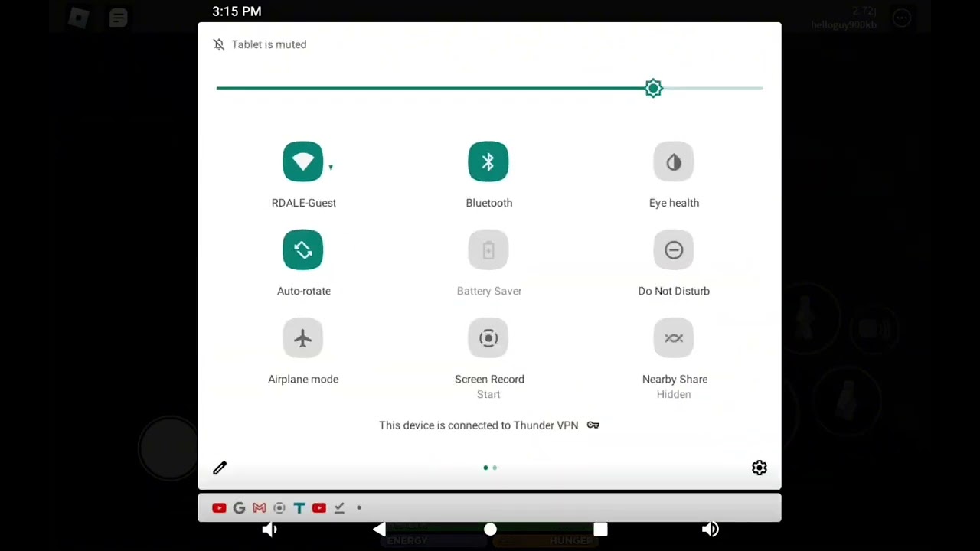Set brightness to minimum on slider track
The height and width of the screenshot is (551, 980).
click(x=218, y=88)
